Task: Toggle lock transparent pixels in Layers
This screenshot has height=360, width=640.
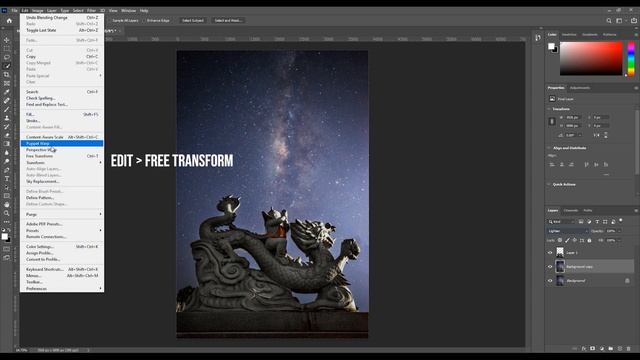Action: coord(560,240)
